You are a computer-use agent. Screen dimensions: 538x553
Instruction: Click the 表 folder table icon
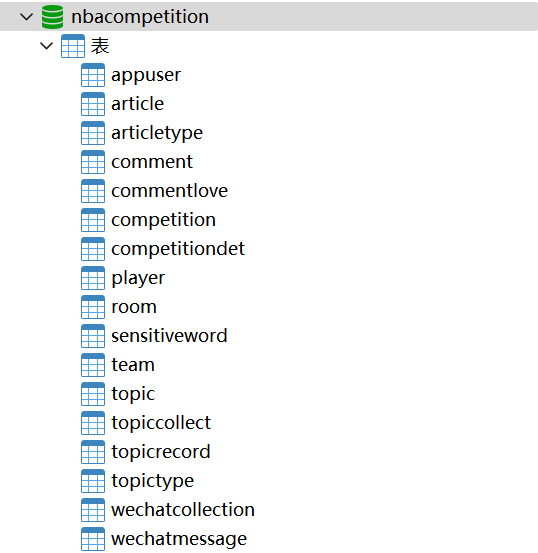tap(73, 46)
